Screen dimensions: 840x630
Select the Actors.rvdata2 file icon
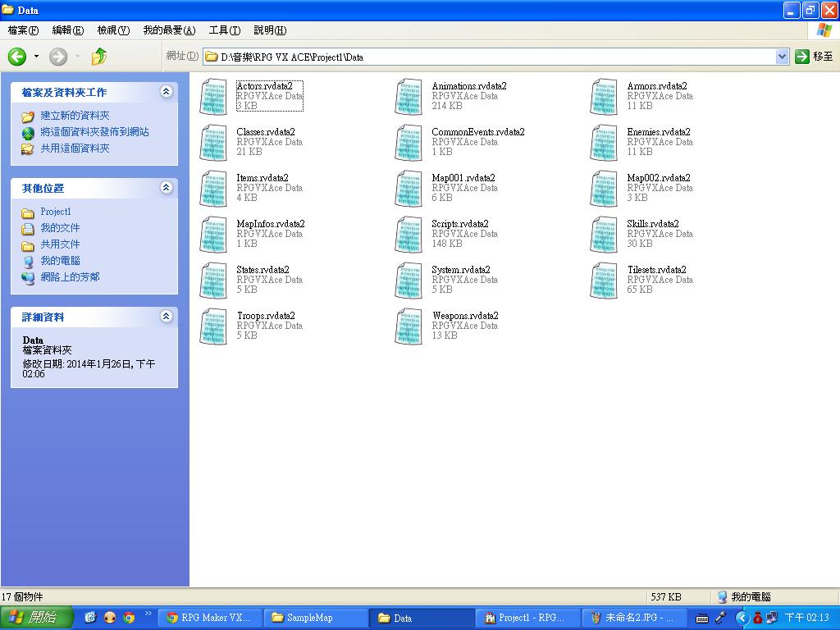click(x=213, y=97)
